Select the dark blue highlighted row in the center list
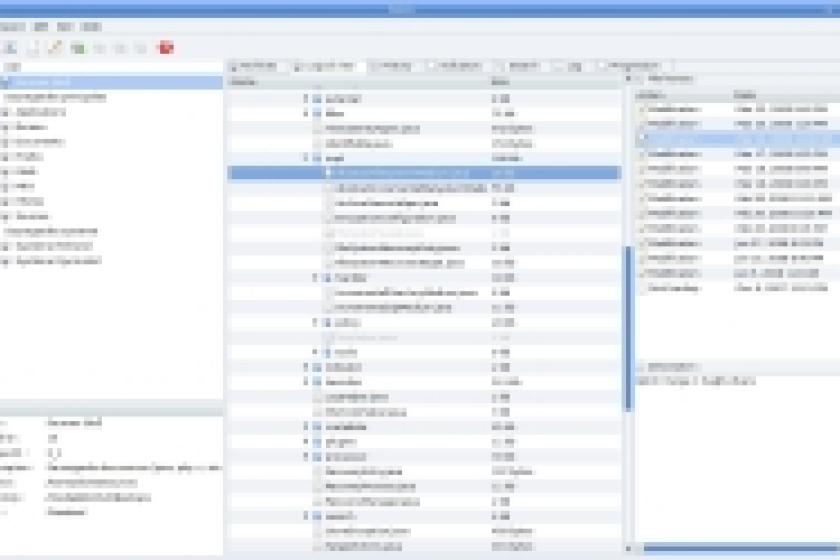This screenshot has width=840, height=560. pos(424,173)
